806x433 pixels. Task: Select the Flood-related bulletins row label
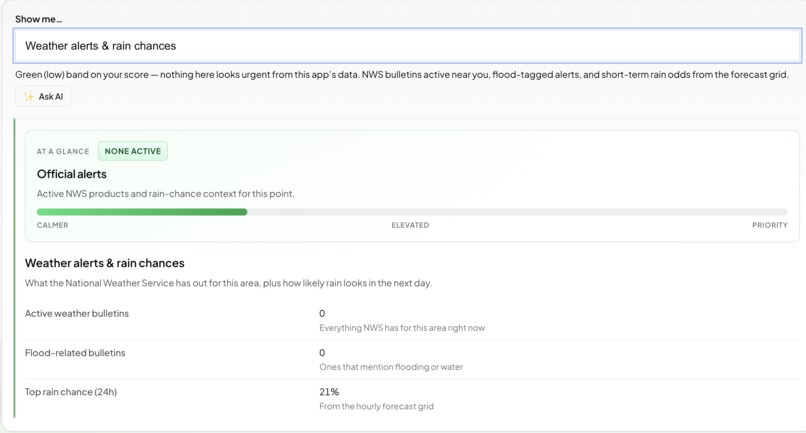click(x=75, y=353)
